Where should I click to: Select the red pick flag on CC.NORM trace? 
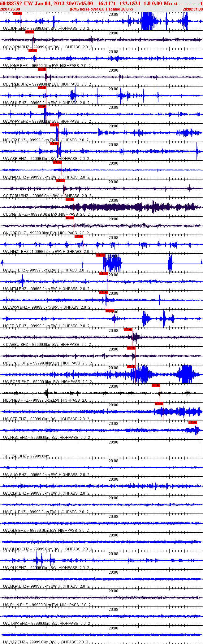pos(29,32)
